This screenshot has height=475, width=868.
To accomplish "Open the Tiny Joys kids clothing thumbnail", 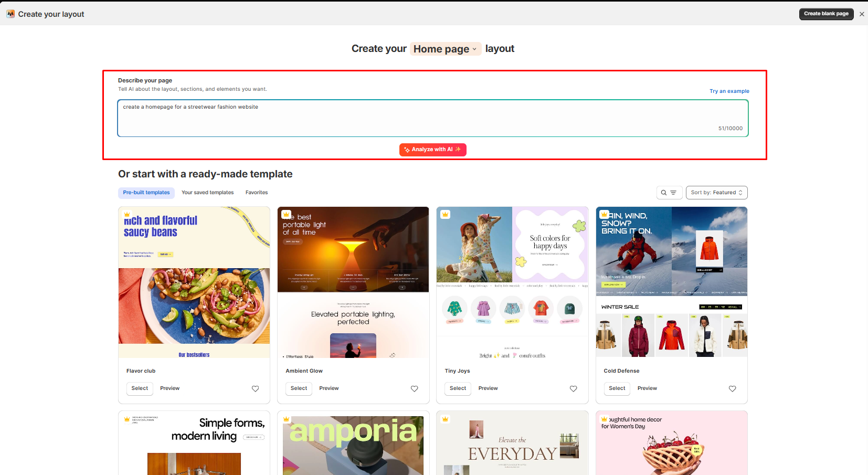I will tap(512, 282).
